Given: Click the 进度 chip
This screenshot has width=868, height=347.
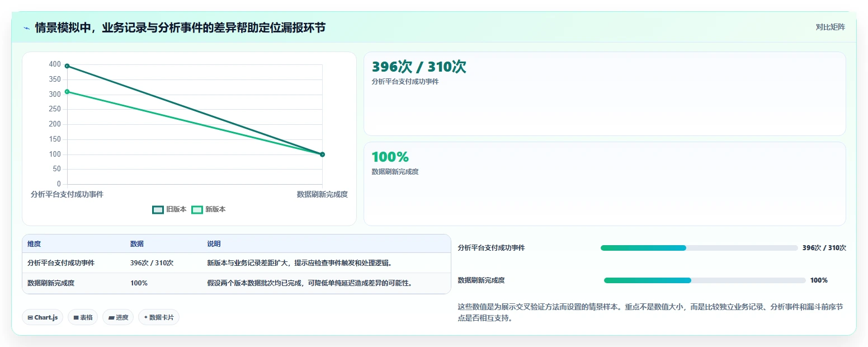Looking at the screenshot, I should point(118,317).
